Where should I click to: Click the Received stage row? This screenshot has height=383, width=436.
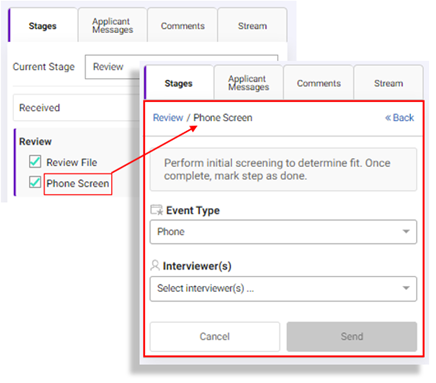(76, 108)
